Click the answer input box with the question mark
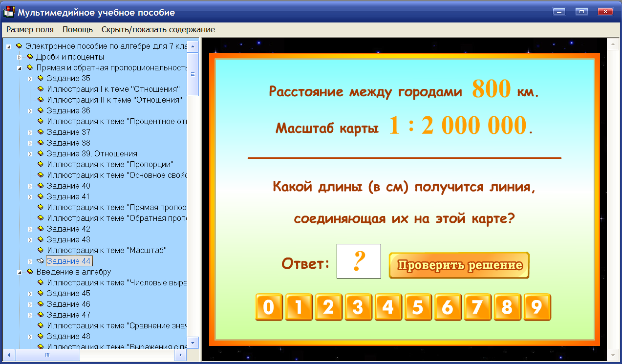Image resolution: width=622 pixels, height=364 pixels. 359,261
